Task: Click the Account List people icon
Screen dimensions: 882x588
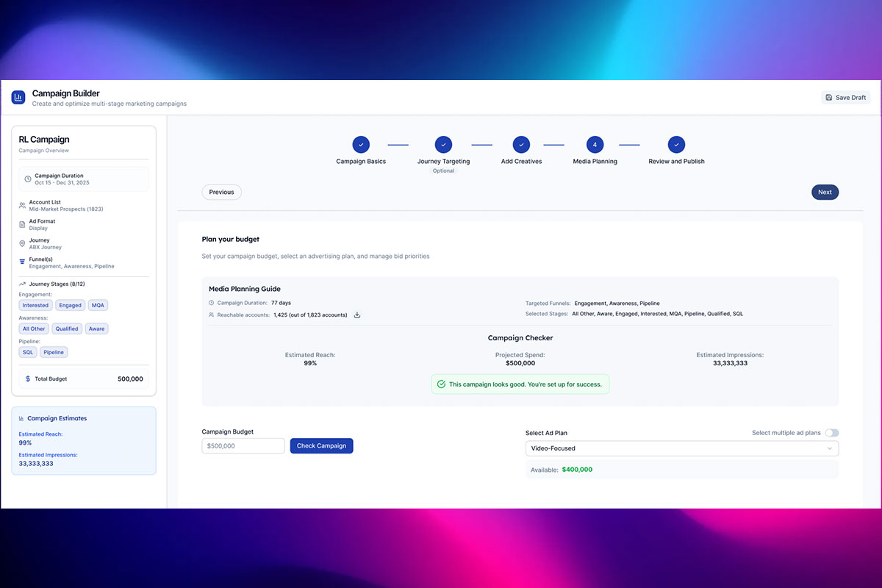Action: pyautogui.click(x=22, y=206)
